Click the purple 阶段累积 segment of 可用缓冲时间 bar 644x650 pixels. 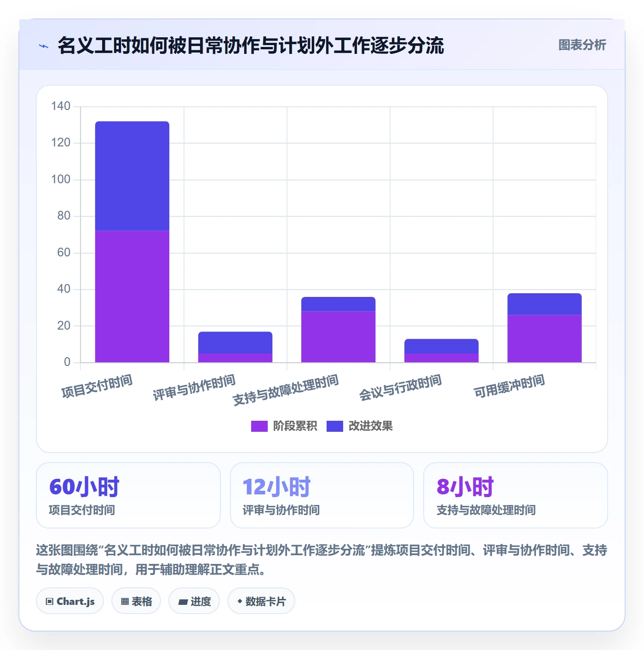tap(545, 339)
